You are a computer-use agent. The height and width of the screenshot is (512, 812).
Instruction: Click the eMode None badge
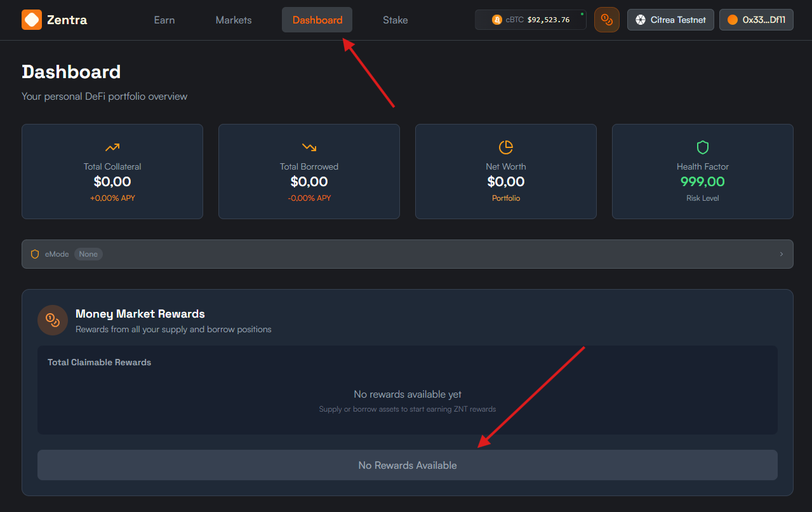coord(88,254)
